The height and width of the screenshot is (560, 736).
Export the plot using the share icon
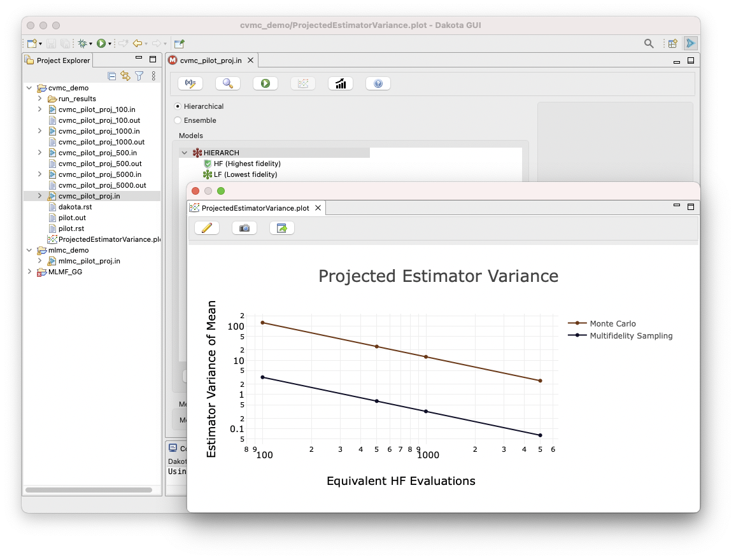(x=281, y=228)
